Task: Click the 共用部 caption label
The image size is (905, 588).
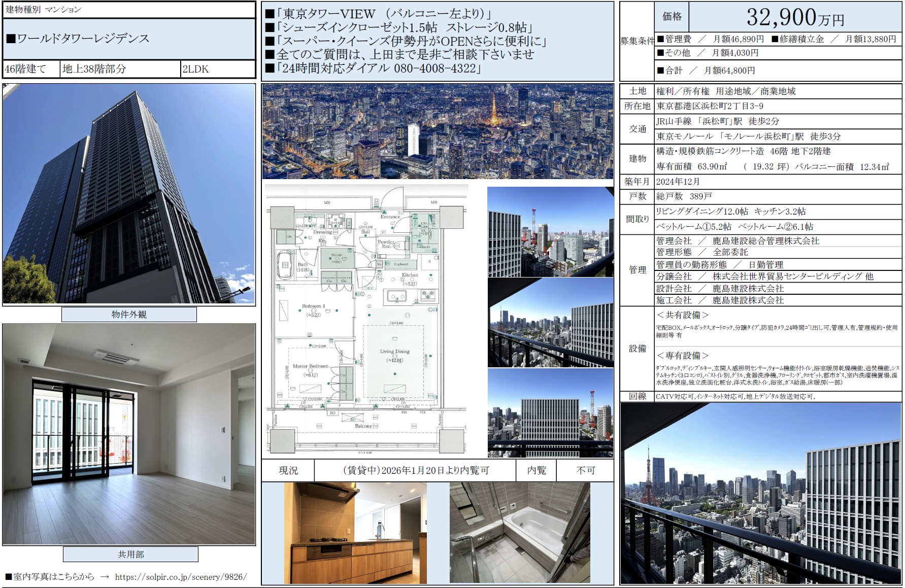Action: [x=130, y=555]
